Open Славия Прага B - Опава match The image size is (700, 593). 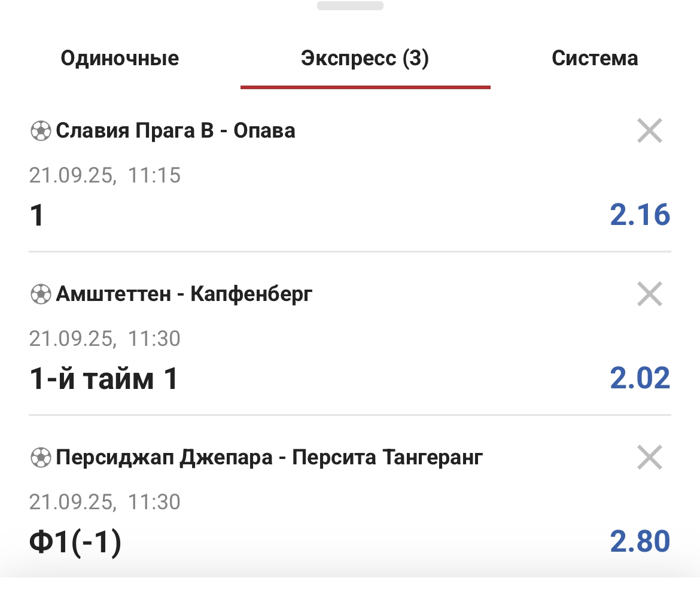click(175, 130)
